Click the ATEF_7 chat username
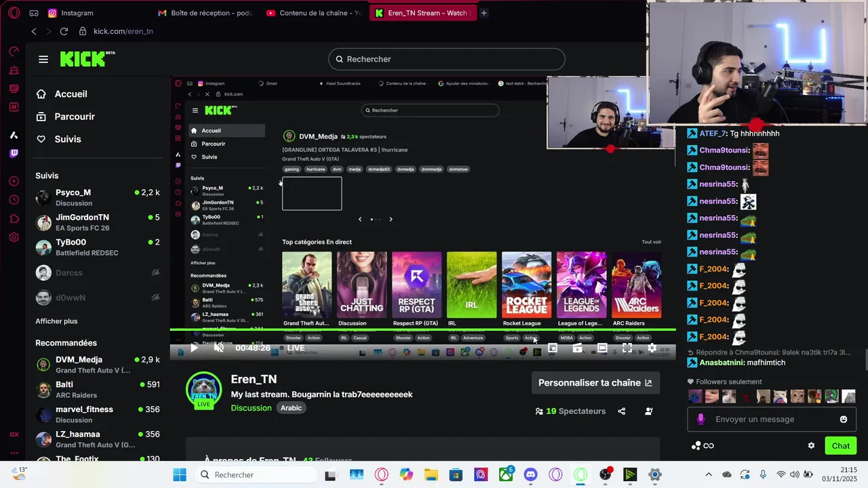The image size is (868, 488). pos(713,134)
